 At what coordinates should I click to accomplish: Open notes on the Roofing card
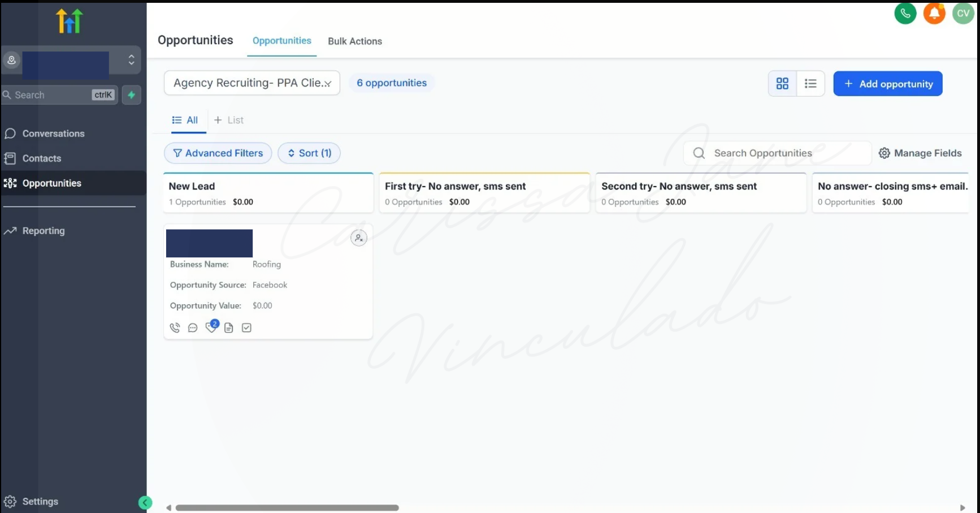[229, 328]
